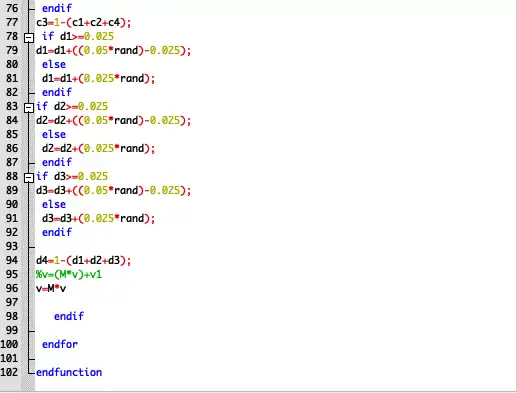Place cursor on endfor keyword

click(60, 344)
